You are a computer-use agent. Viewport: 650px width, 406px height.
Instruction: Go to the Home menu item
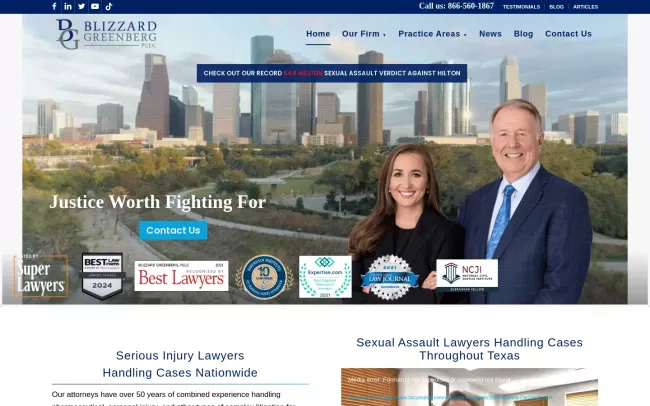[x=318, y=34]
